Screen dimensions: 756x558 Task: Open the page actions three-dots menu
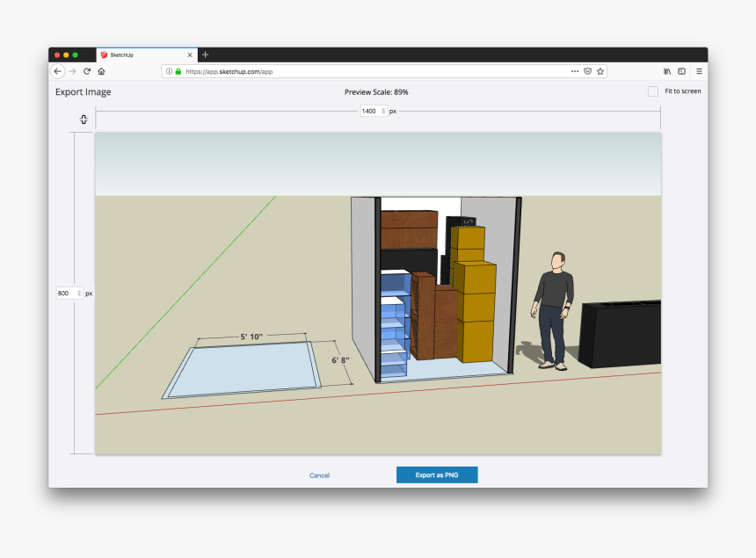(x=575, y=71)
